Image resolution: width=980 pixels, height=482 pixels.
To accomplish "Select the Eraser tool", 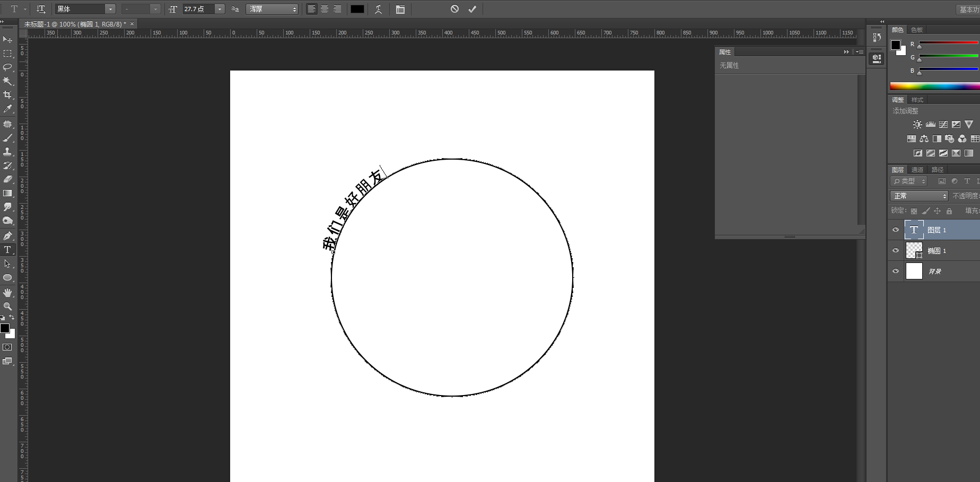I will 7,179.
